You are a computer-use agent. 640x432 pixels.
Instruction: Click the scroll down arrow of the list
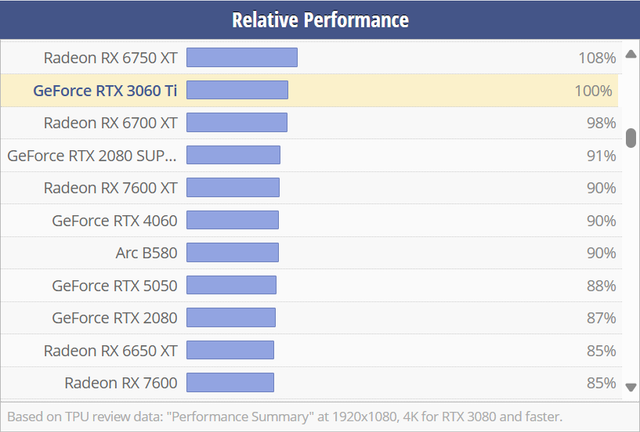pos(631,386)
